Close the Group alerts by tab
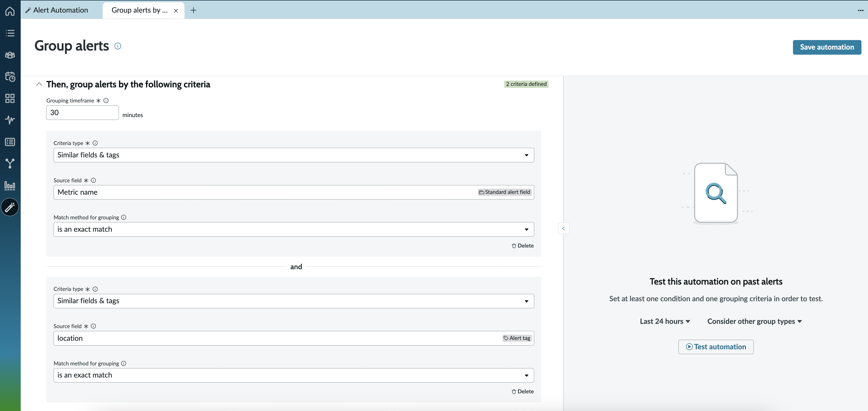Screen dimensions: 868x411 pyautogui.click(x=176, y=11)
